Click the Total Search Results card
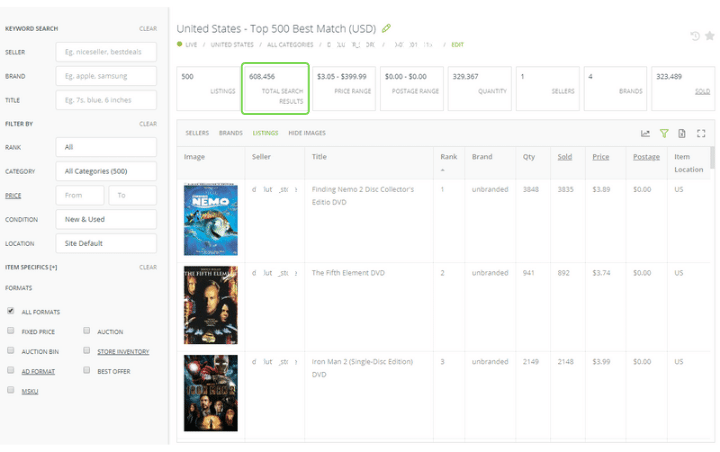 275,88
